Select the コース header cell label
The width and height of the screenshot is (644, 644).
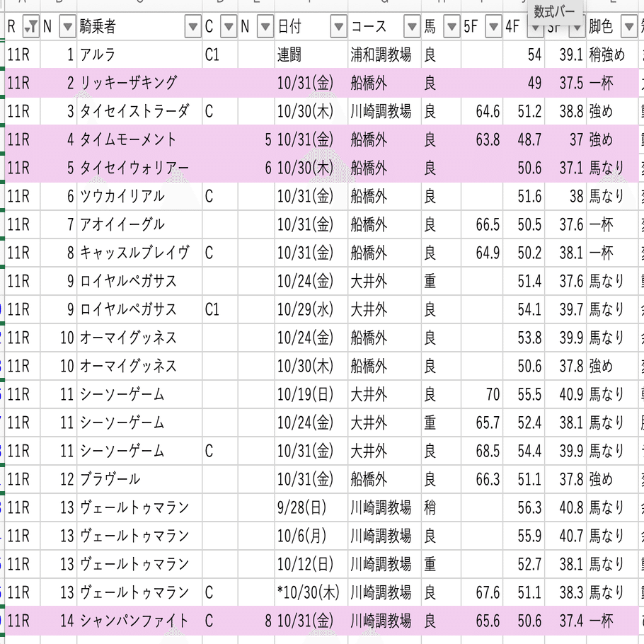coord(369,27)
